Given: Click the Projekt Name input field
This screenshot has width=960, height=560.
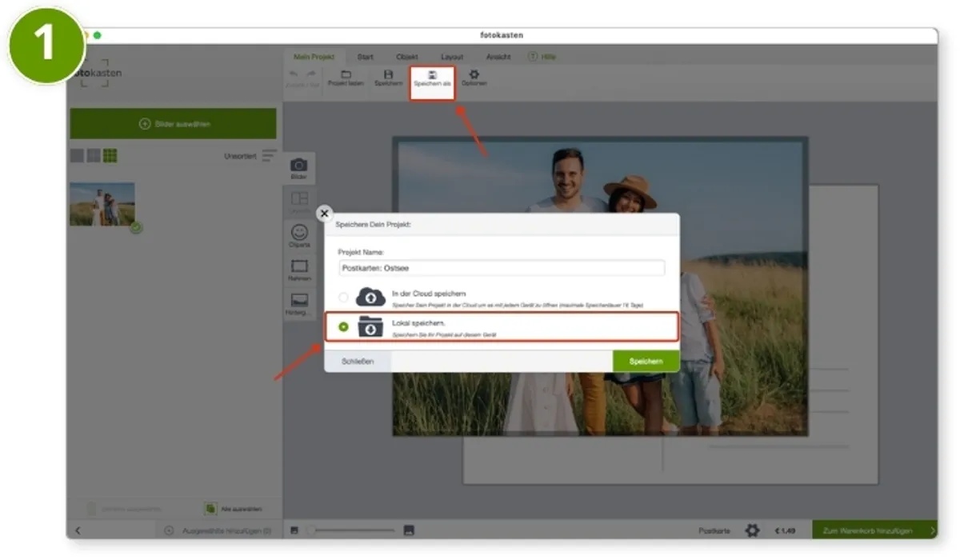Looking at the screenshot, I should tap(501, 268).
